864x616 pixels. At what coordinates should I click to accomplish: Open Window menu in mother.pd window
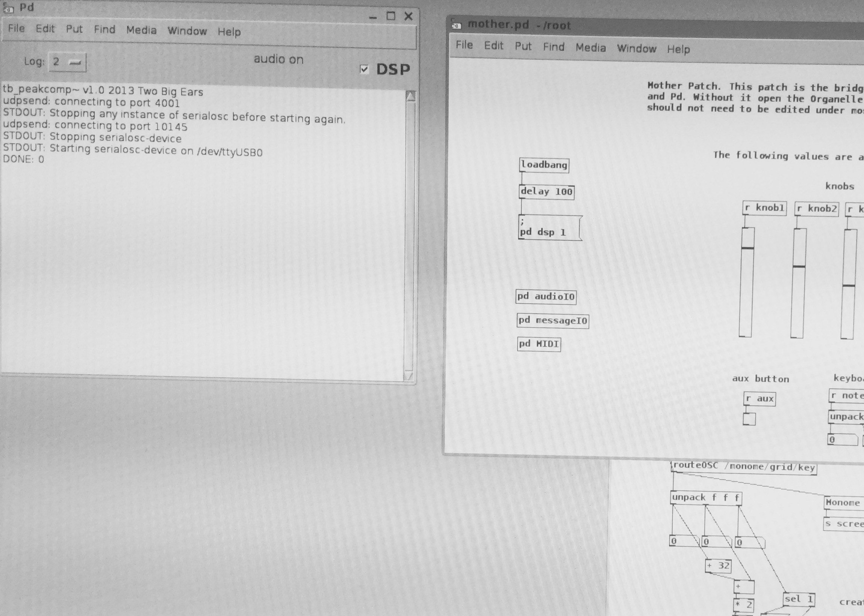pyautogui.click(x=636, y=48)
